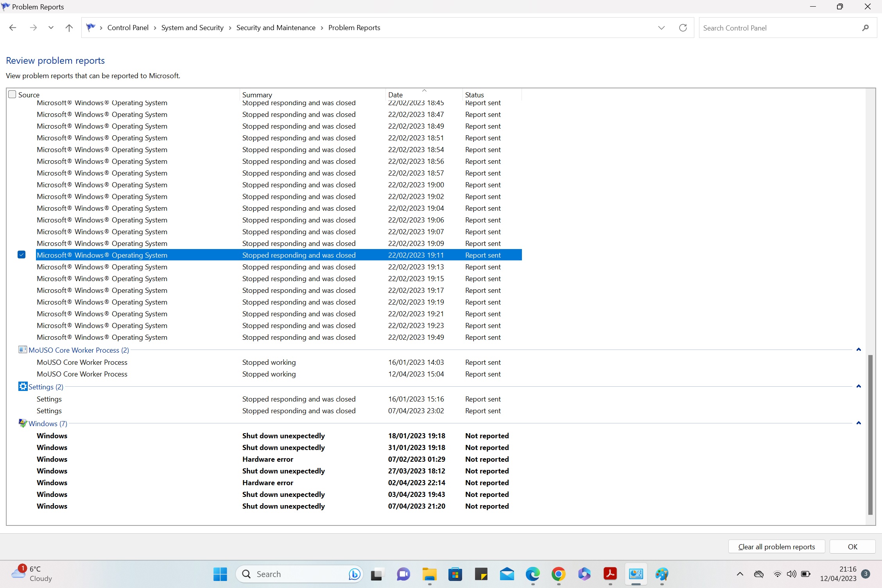Expand the chevron after System and Security

click(230, 28)
